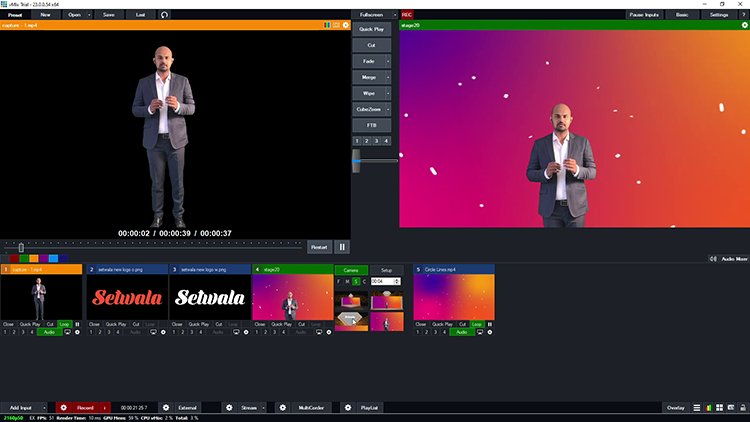750x422 pixels.
Task: Open MultiCorder settings gear
Action: coord(282,408)
